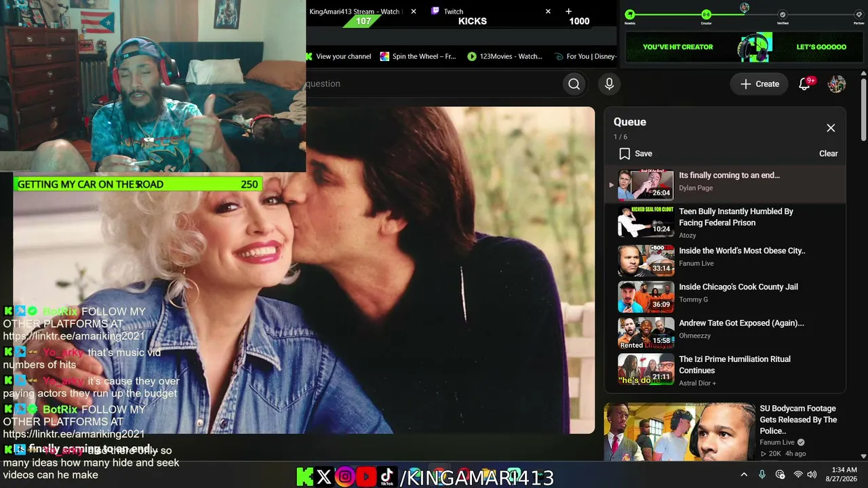Screen dimensions: 868x488
Task: Click the YouTube search input field
Action: pos(434,84)
